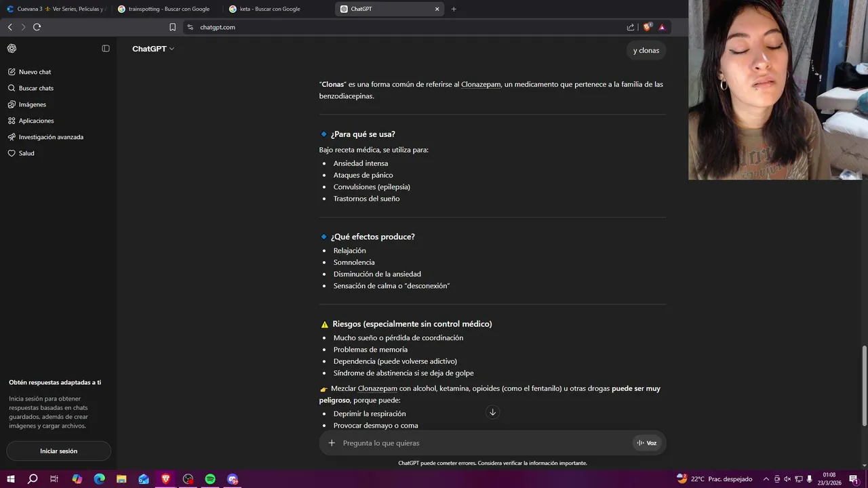
Task: Open the ChatGPT logo home icon
Action: [x=12, y=48]
